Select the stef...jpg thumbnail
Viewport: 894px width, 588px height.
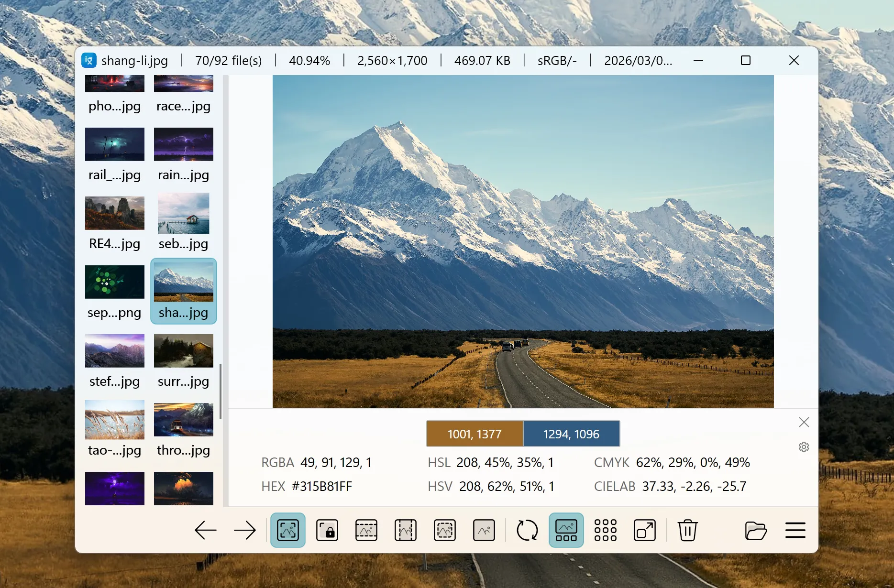(x=115, y=361)
